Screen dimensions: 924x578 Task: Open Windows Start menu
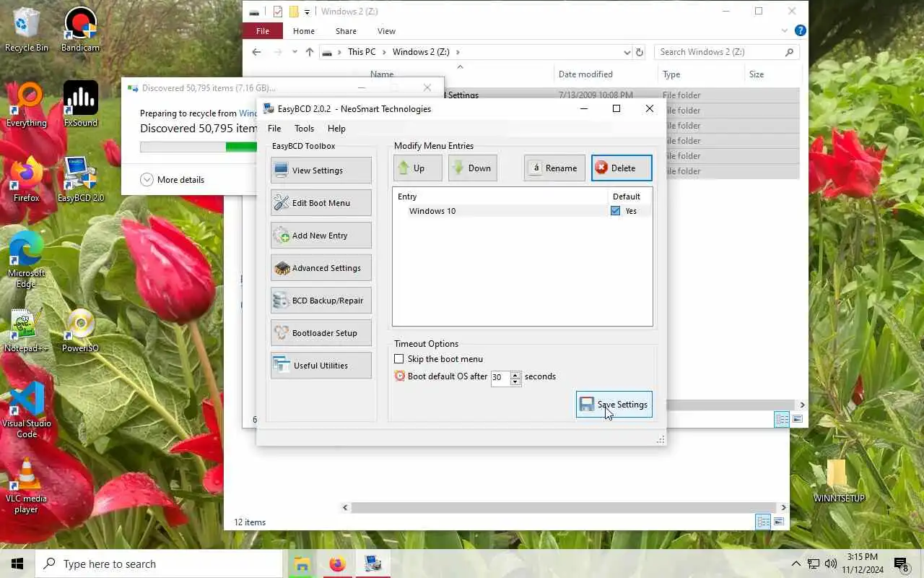(17, 564)
